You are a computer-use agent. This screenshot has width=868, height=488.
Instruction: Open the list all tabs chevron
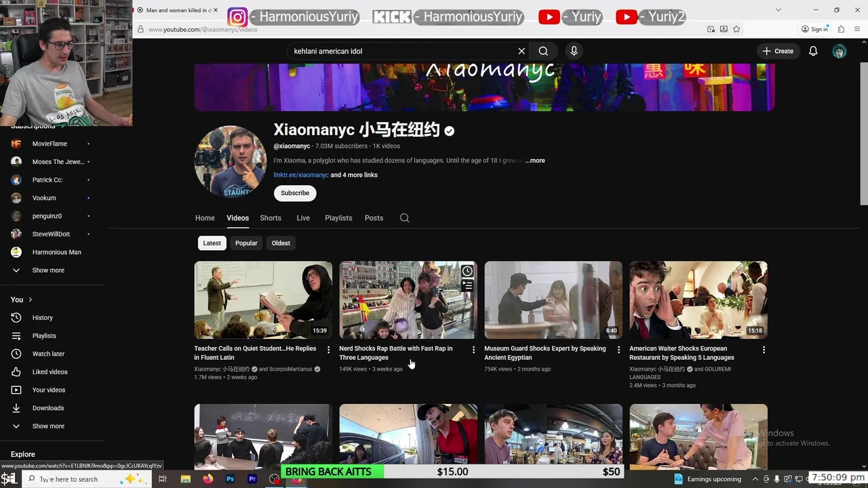[778, 9]
